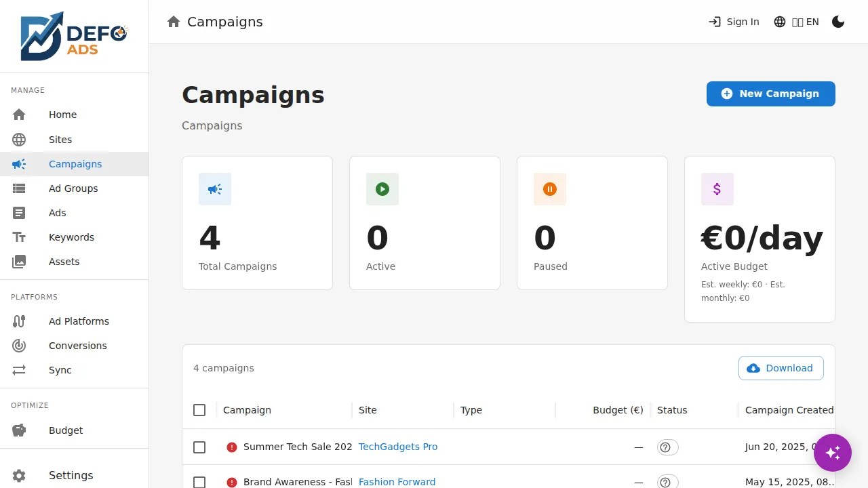The image size is (868, 488).
Task: Click the DEFO ADS logo
Action: (74, 36)
